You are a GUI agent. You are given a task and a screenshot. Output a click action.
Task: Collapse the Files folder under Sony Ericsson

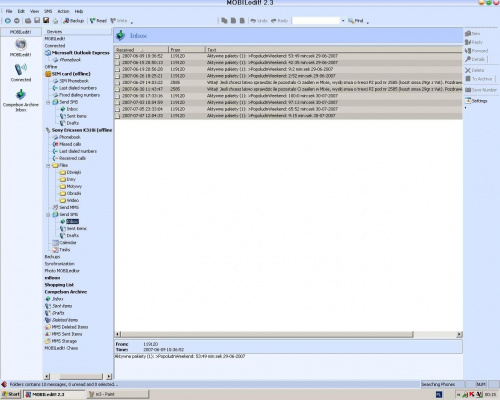(48, 165)
